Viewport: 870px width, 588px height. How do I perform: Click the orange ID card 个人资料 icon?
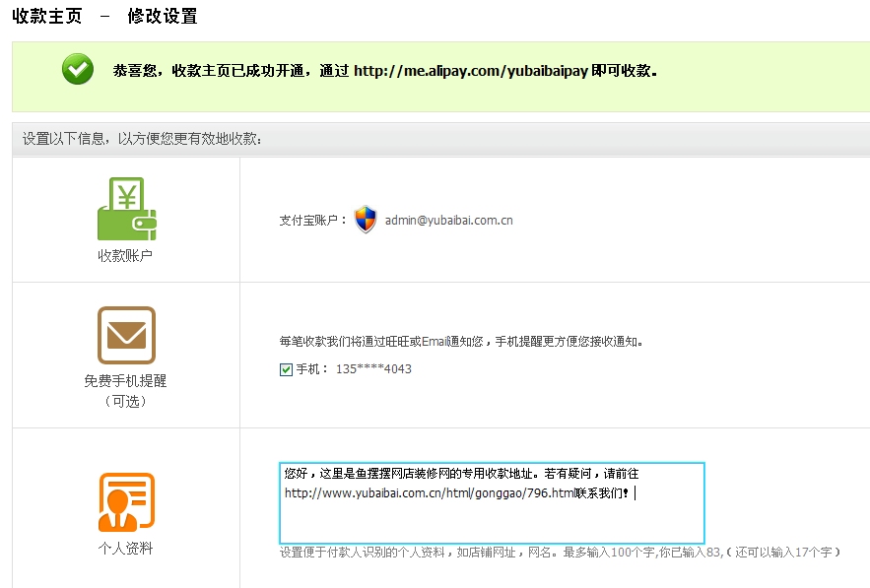[x=126, y=502]
